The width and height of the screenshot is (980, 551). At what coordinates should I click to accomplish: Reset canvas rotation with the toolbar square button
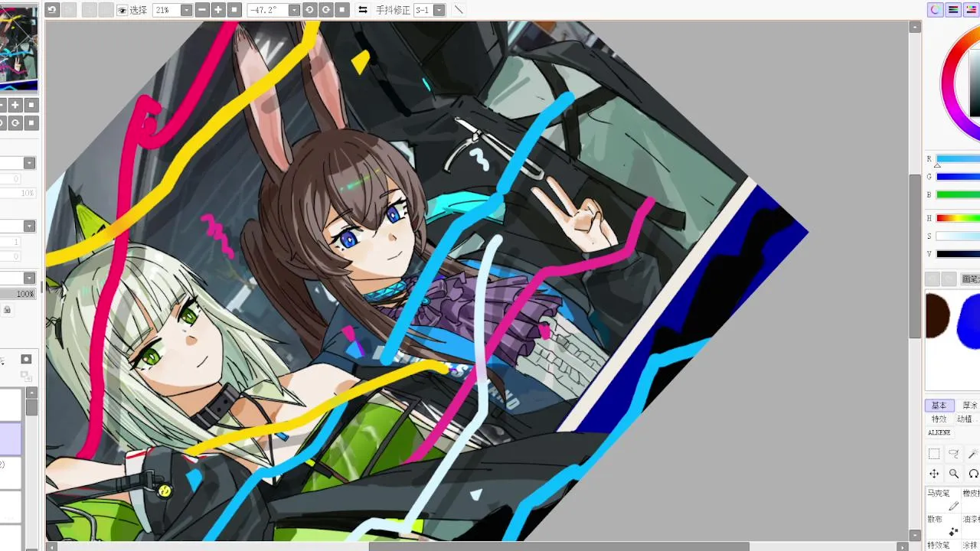[342, 10]
